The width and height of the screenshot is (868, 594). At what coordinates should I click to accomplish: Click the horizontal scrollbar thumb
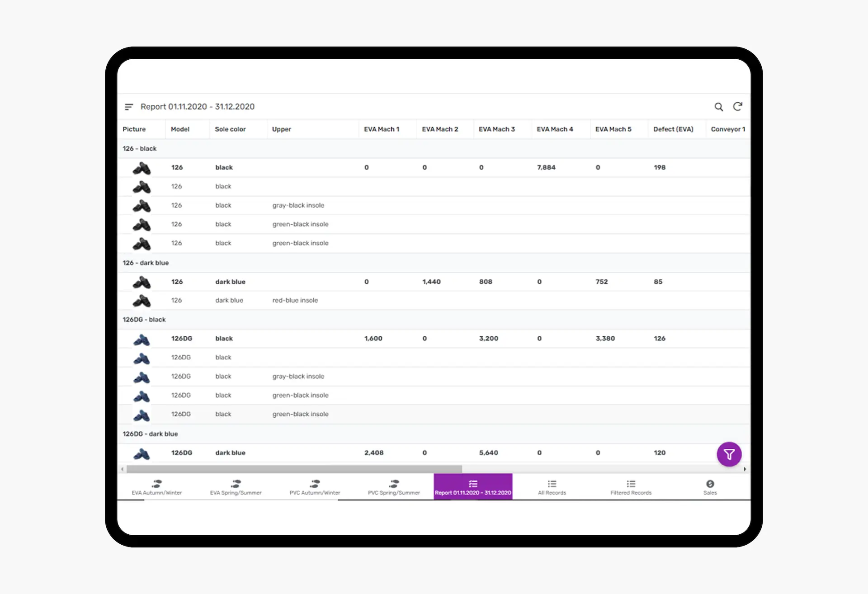coord(294,469)
